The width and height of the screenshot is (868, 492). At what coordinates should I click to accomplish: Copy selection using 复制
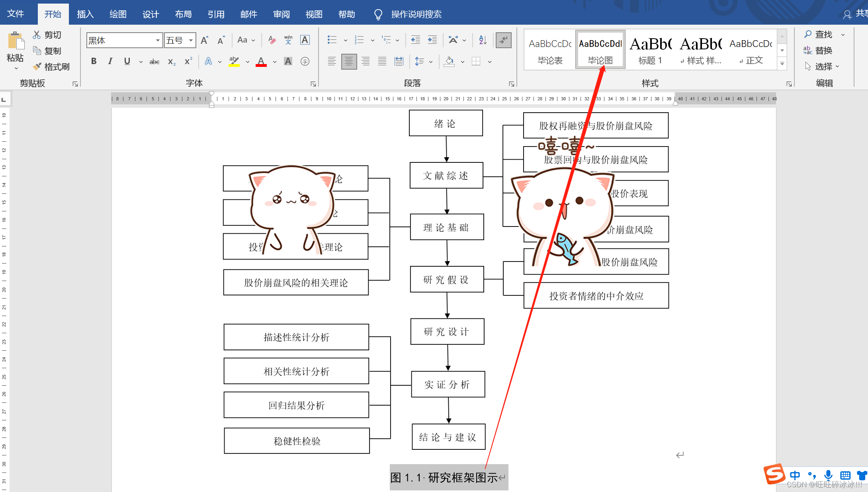[47, 51]
